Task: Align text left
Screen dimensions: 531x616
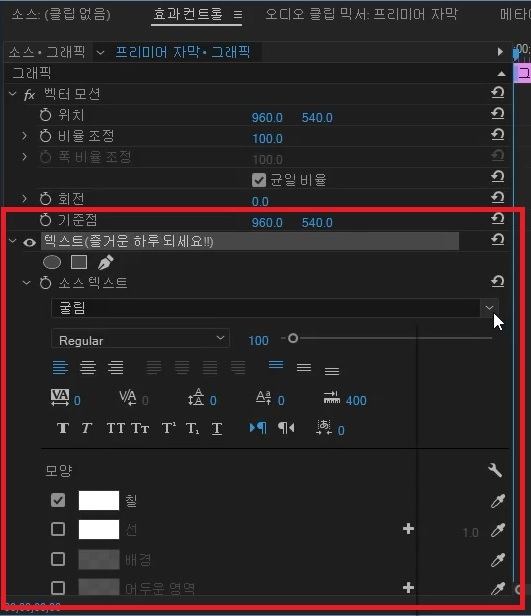Action: [x=60, y=367]
